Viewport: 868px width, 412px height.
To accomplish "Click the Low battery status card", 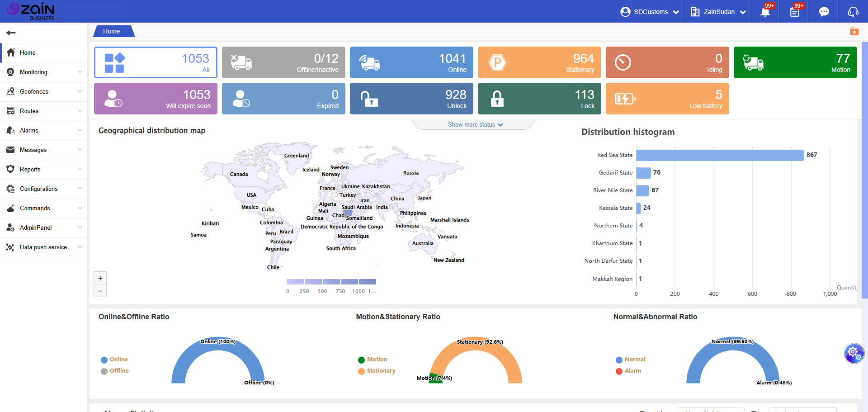I will [667, 99].
